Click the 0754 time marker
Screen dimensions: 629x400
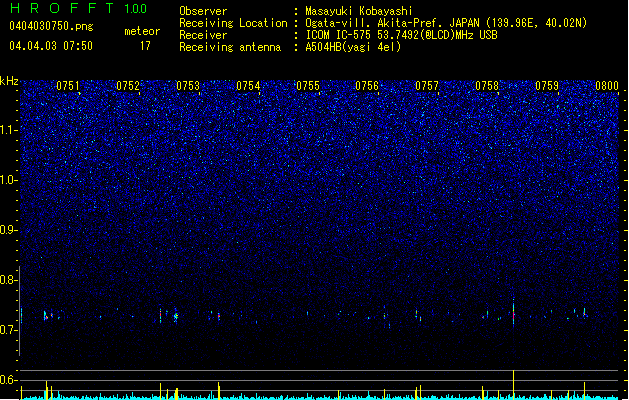pyautogui.click(x=248, y=86)
